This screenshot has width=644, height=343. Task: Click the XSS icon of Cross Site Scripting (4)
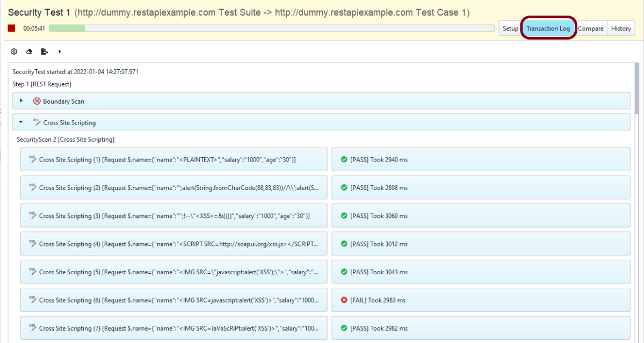[x=33, y=244]
